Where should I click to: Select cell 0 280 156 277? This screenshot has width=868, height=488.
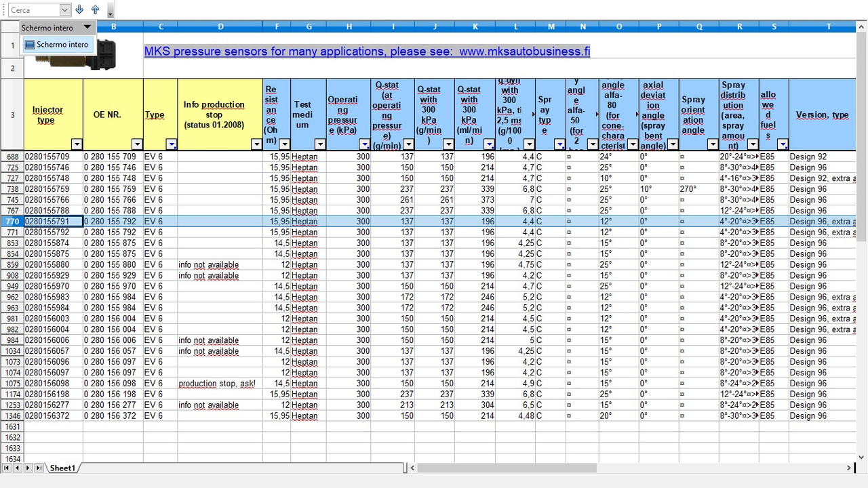pos(113,405)
